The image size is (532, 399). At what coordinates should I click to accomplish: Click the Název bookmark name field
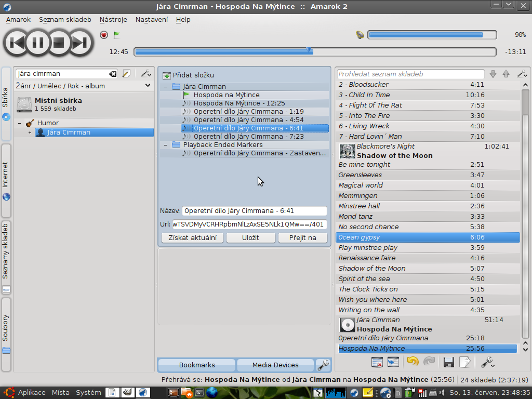tap(255, 211)
